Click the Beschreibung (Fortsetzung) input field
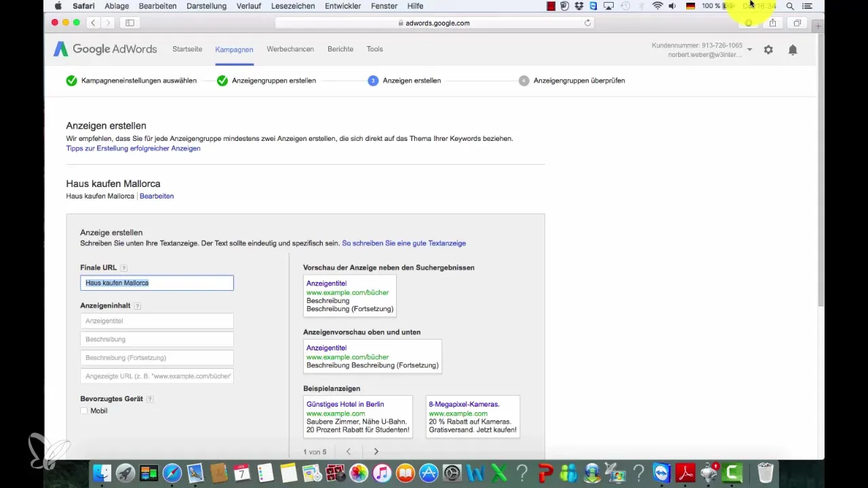Viewport: 868px width, 488px height. [x=157, y=357]
